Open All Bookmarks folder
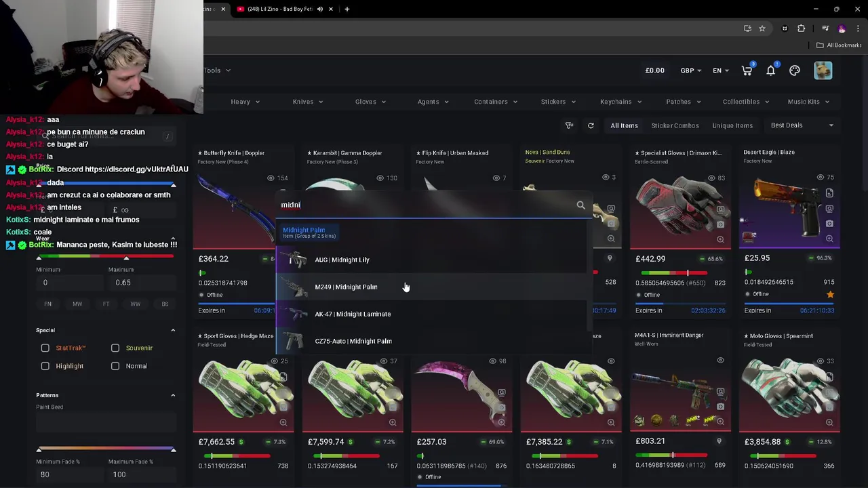Viewport: 868px width, 488px height. tap(839, 45)
